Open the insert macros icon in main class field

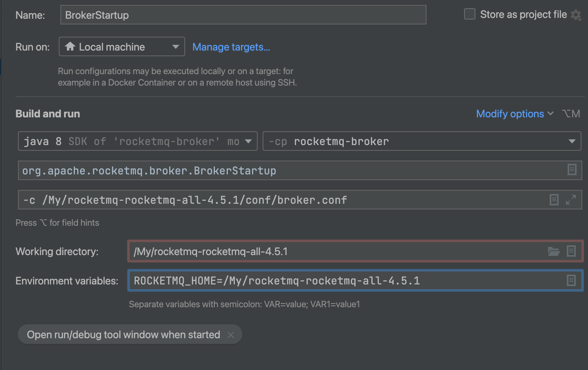point(572,170)
